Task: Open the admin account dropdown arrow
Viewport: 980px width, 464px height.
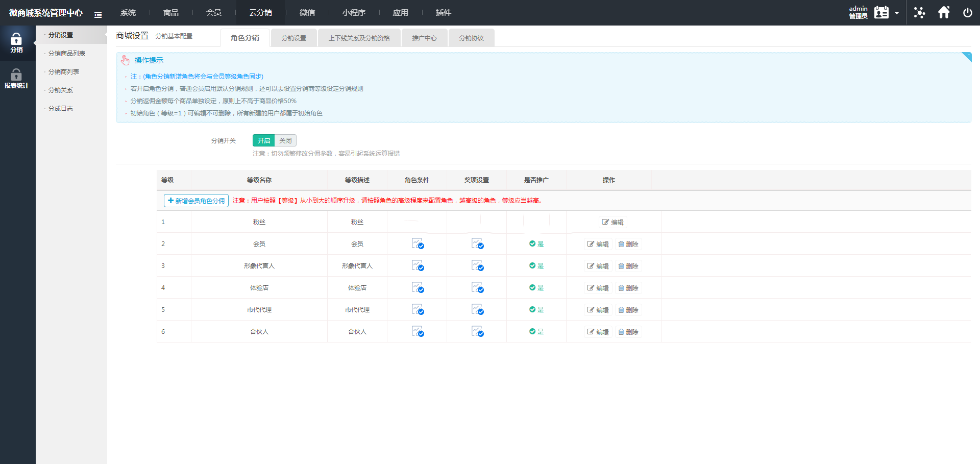Action: pyautogui.click(x=897, y=13)
